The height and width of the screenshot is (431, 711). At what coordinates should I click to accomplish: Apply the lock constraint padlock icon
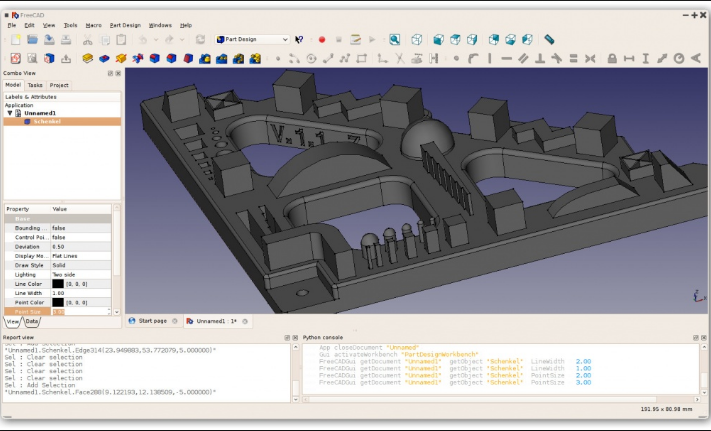612,58
